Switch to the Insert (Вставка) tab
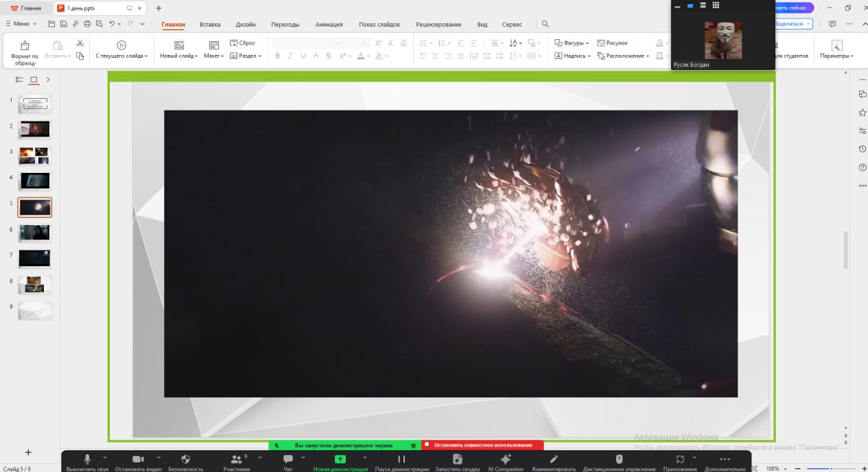Screen dimensions: 868x472 (210, 25)
